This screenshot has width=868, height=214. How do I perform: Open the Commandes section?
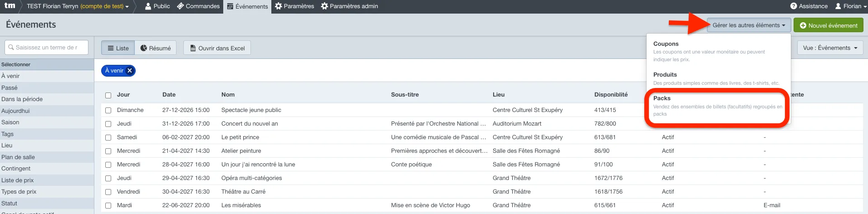coord(198,6)
